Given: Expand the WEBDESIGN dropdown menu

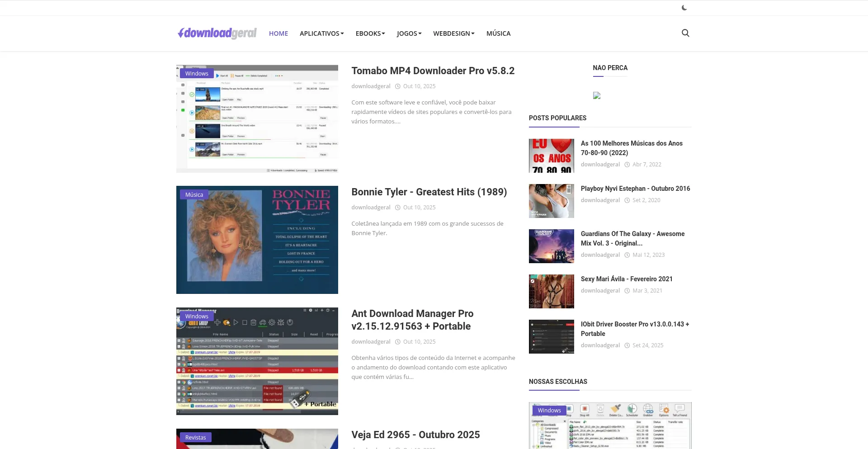Looking at the screenshot, I should tap(453, 33).
